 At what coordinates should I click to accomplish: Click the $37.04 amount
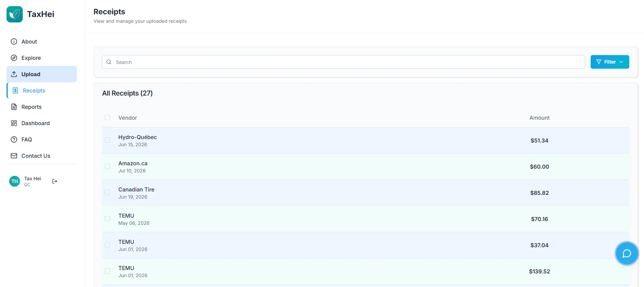coord(540,245)
